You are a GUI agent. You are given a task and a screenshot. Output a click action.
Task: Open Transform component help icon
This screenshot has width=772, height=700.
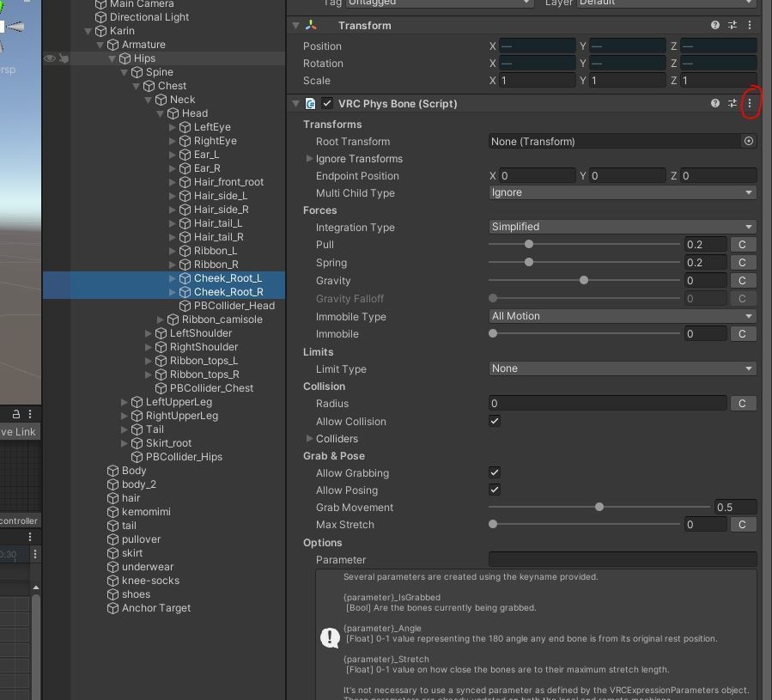[x=714, y=25]
